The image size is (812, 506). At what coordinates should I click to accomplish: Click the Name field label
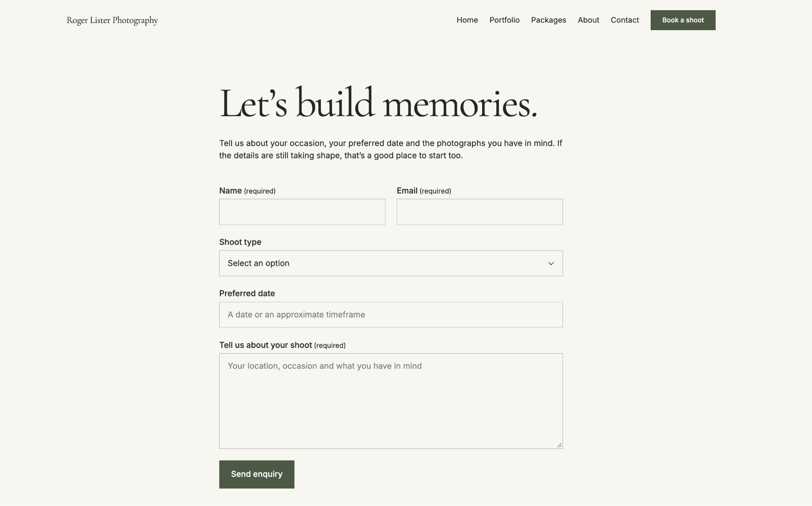point(247,191)
